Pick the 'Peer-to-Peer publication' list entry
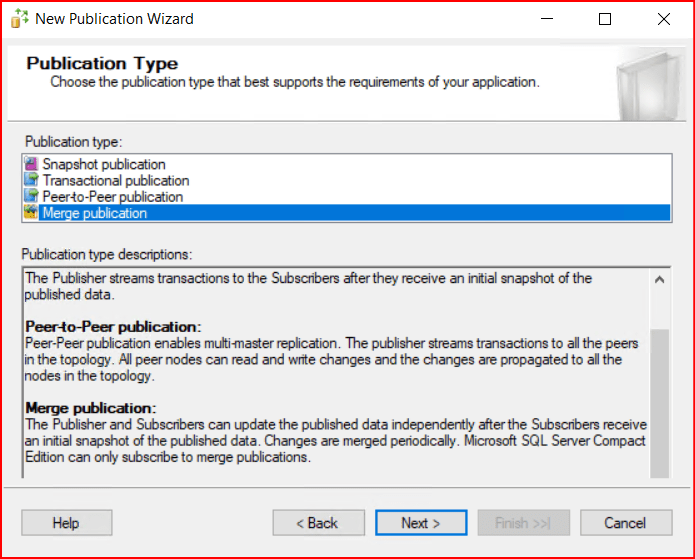This screenshot has height=559, width=695. [112, 196]
